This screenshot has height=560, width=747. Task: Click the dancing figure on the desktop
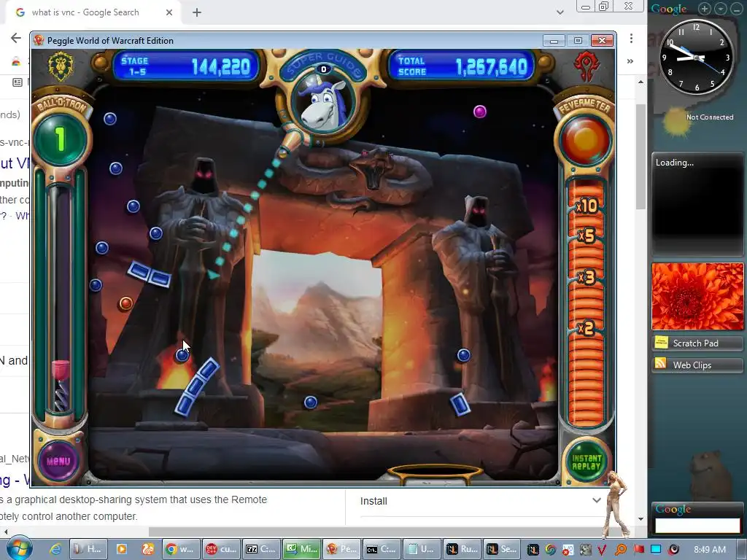click(616, 505)
